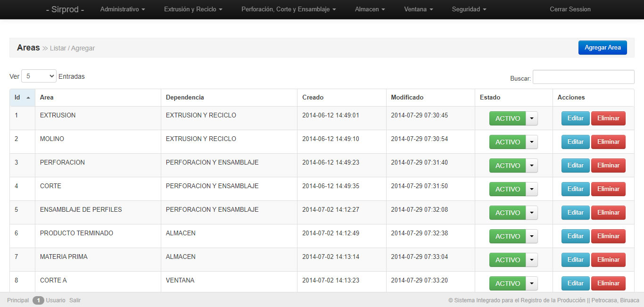Click ACTIVO button for MATERIA PRIMA
The image size is (644, 307).
click(x=507, y=260)
